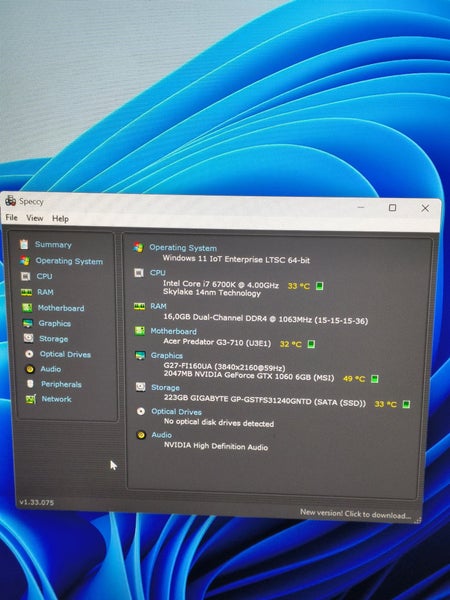Click 'Acer Predator G3-710 (U3E1)' text

click(217, 342)
